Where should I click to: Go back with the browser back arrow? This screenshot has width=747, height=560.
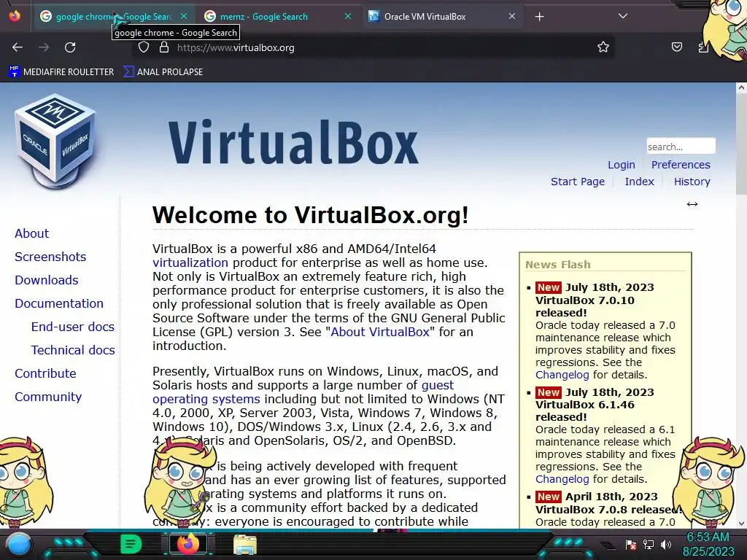pyautogui.click(x=18, y=47)
